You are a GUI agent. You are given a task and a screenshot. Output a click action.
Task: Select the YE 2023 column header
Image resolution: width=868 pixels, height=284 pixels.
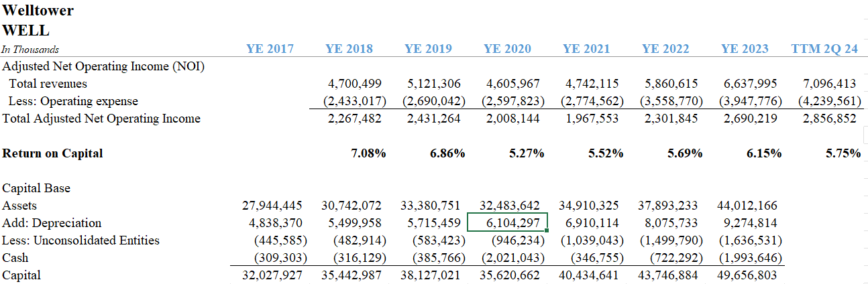pyautogui.click(x=745, y=49)
